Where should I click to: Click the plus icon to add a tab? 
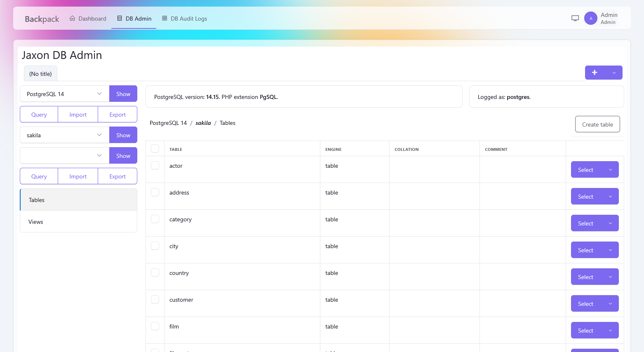595,73
